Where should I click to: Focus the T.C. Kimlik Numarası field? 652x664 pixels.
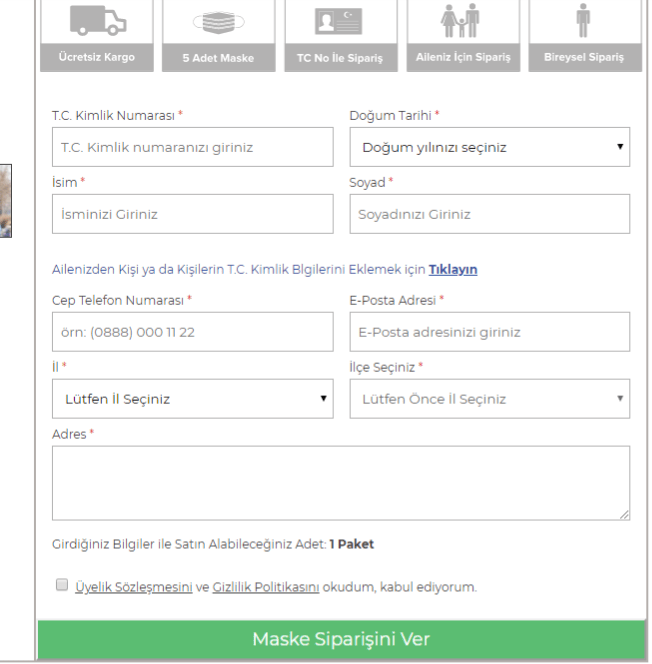[192, 147]
